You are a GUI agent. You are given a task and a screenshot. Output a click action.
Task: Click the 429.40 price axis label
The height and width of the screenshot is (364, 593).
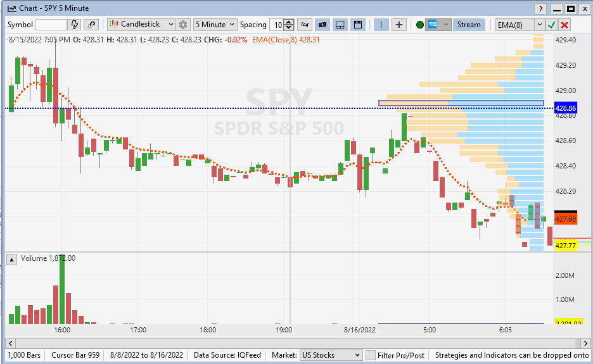[x=566, y=40]
